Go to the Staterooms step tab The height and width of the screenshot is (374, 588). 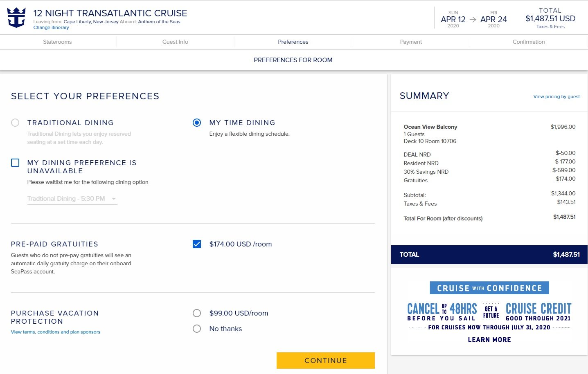point(57,42)
